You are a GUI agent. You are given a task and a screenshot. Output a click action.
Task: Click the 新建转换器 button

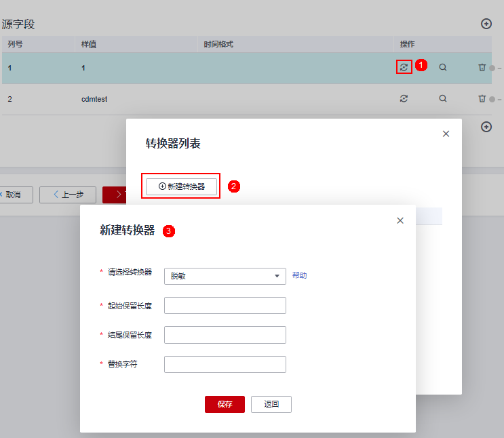(181, 186)
